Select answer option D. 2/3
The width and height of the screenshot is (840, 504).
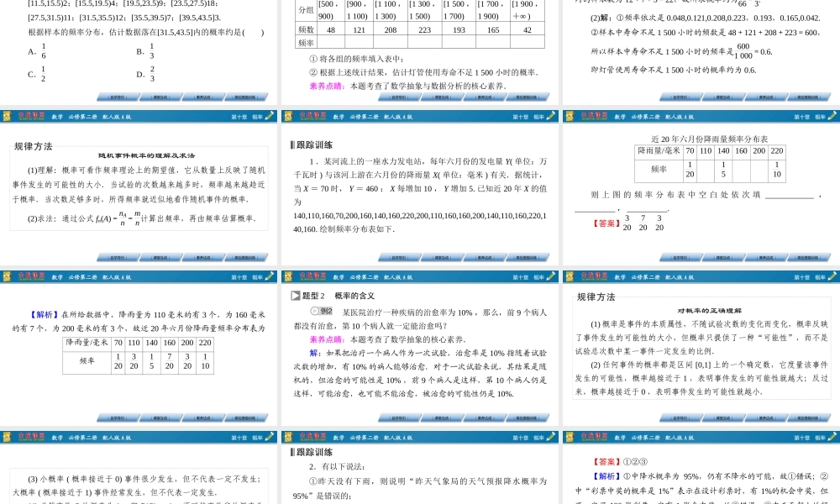145,74
